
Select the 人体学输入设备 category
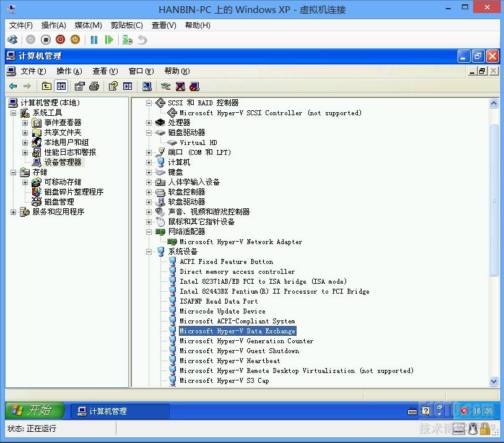(194, 182)
